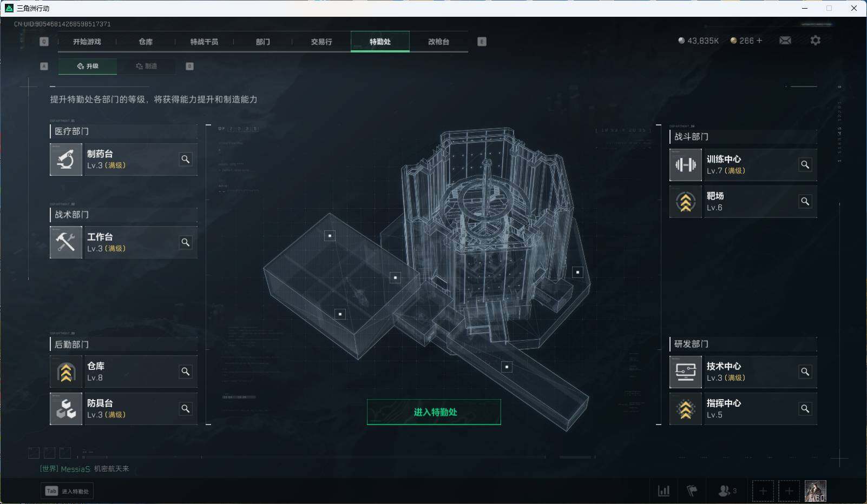Image resolution: width=867 pixels, height=504 pixels.
Task: Open the 技术中心 computer icon
Action: click(x=686, y=372)
